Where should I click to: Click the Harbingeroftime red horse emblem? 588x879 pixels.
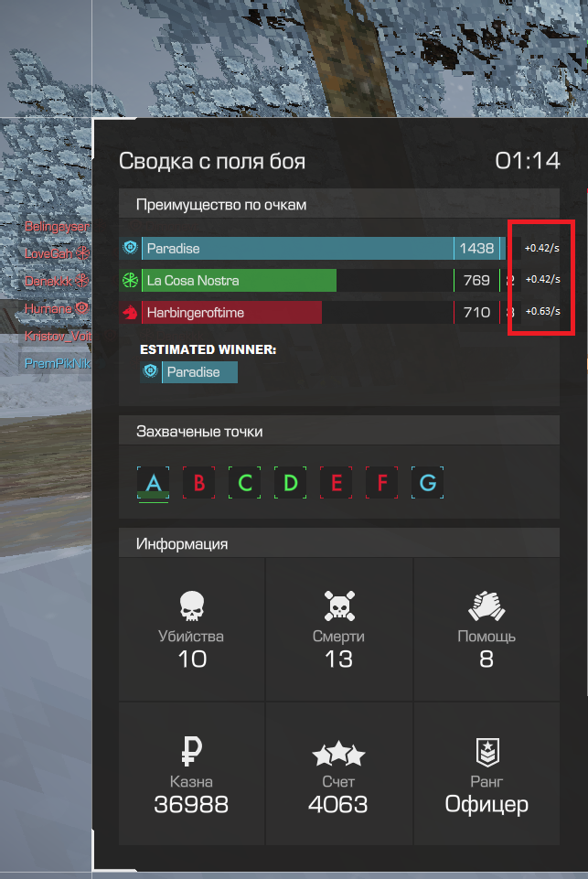130,312
